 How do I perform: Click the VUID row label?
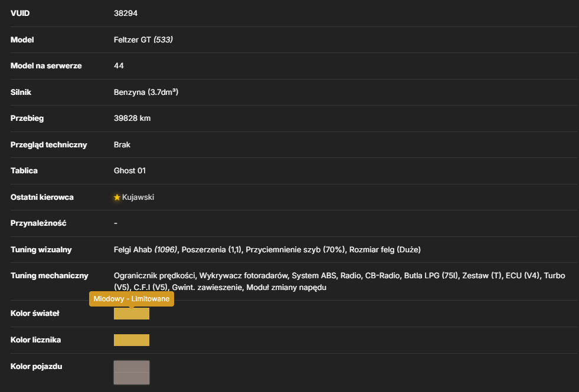[x=20, y=14]
